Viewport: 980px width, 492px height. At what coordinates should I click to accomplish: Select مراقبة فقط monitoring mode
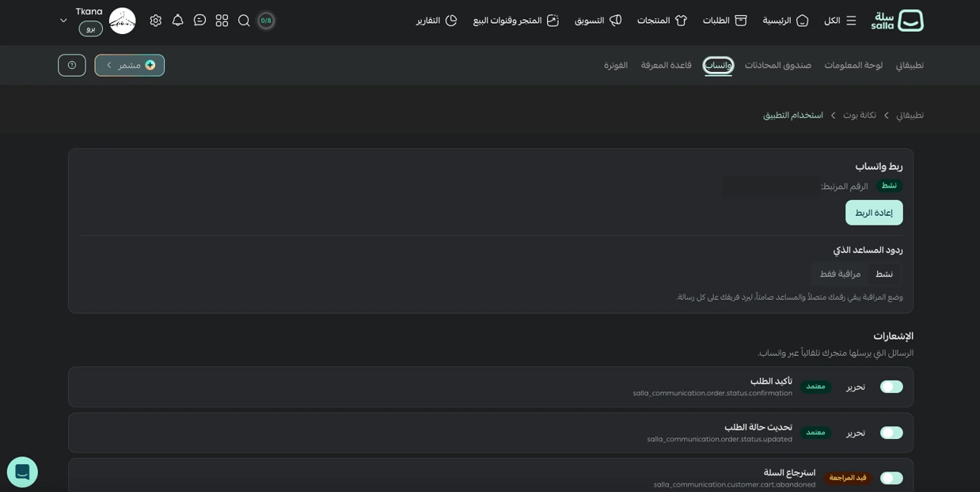pyautogui.click(x=840, y=274)
